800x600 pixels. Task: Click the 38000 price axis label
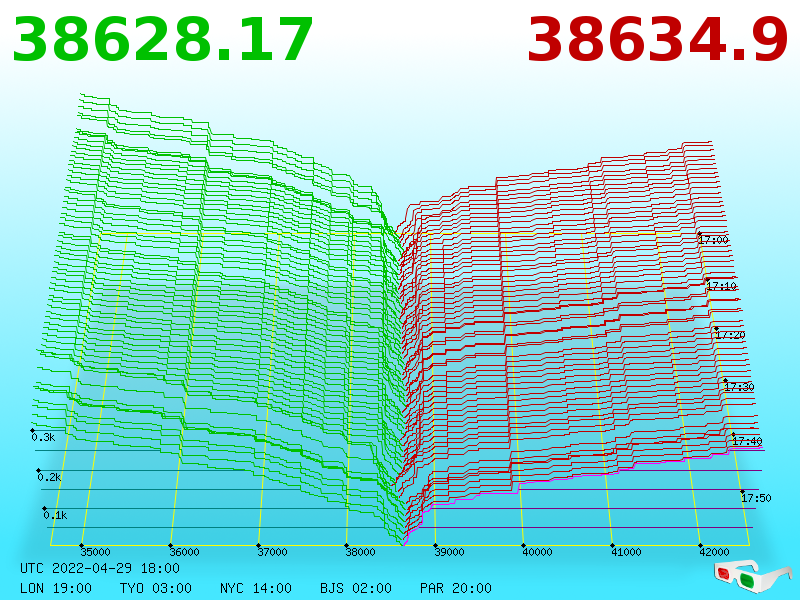(361, 552)
